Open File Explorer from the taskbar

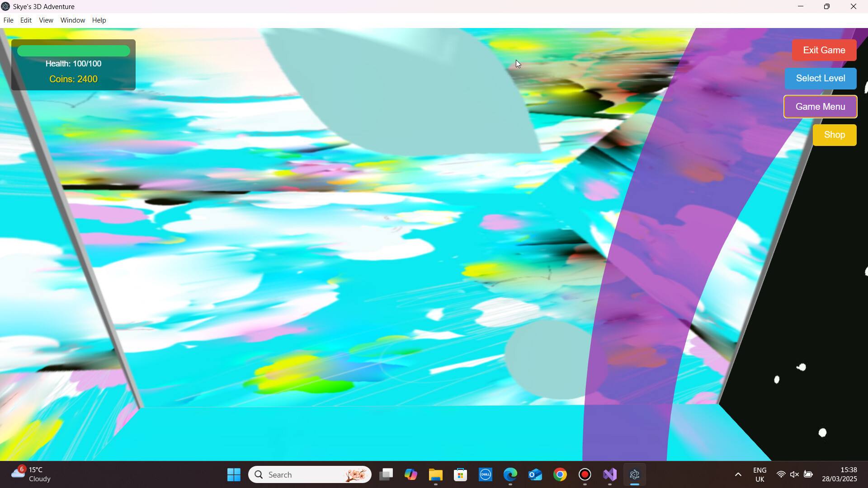(435, 474)
